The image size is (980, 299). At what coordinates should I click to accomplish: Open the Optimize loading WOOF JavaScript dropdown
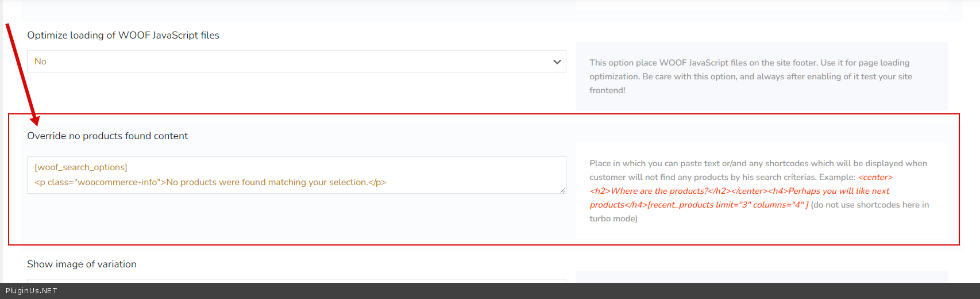[296, 62]
